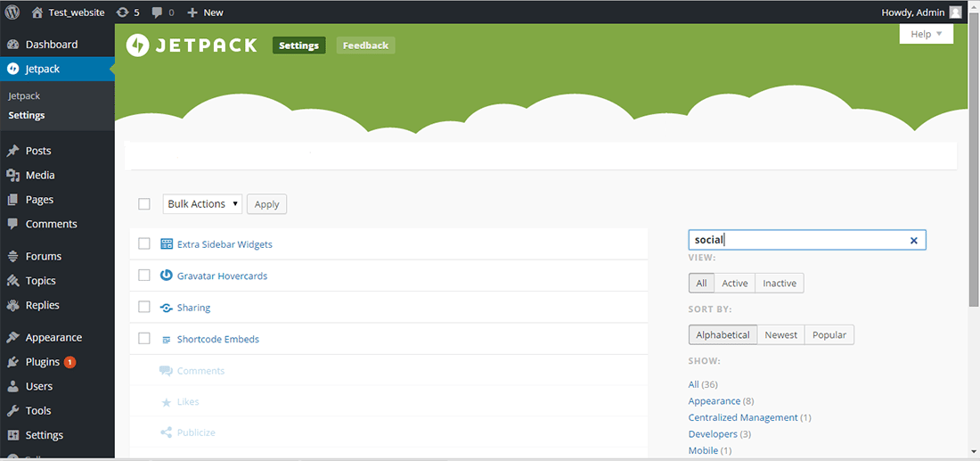This screenshot has height=461, width=980.
Task: Filter view to Active modules
Action: (734, 283)
